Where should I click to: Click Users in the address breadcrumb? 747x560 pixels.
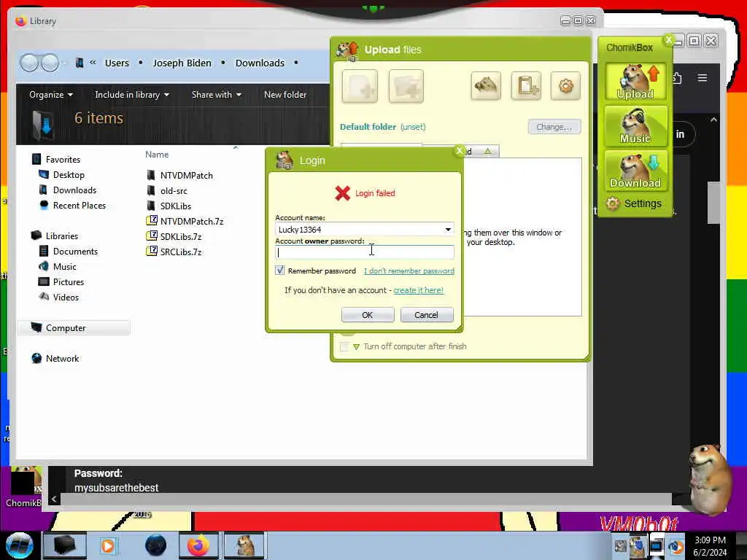coord(117,63)
